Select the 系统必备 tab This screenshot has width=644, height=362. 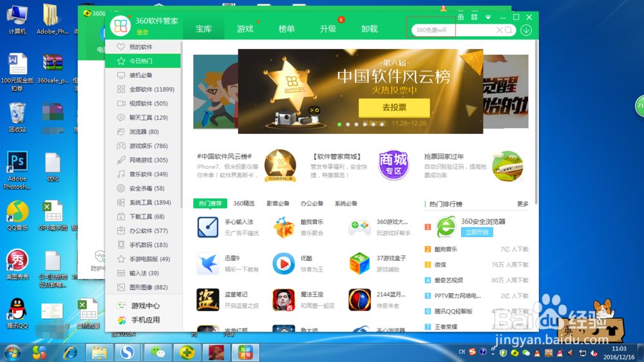pos(346,204)
